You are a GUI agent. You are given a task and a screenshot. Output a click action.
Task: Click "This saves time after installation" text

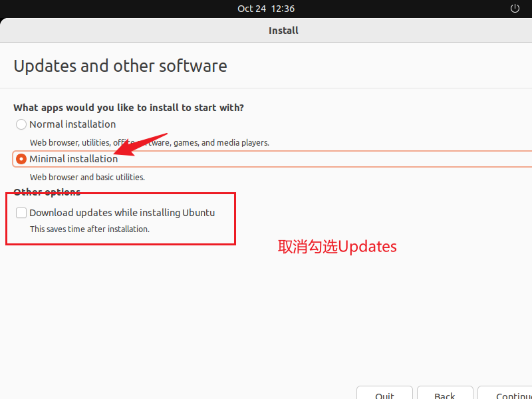pyautogui.click(x=90, y=229)
